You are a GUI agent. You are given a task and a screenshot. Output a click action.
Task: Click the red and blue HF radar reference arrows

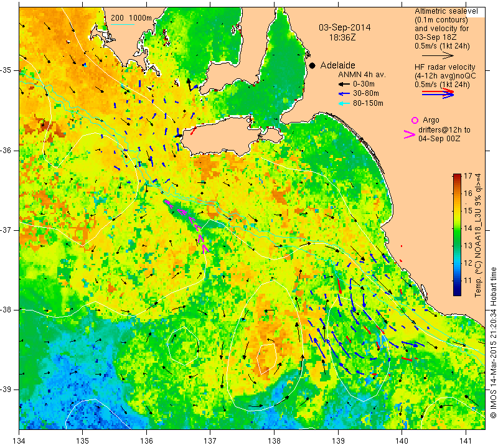pyautogui.click(x=438, y=93)
